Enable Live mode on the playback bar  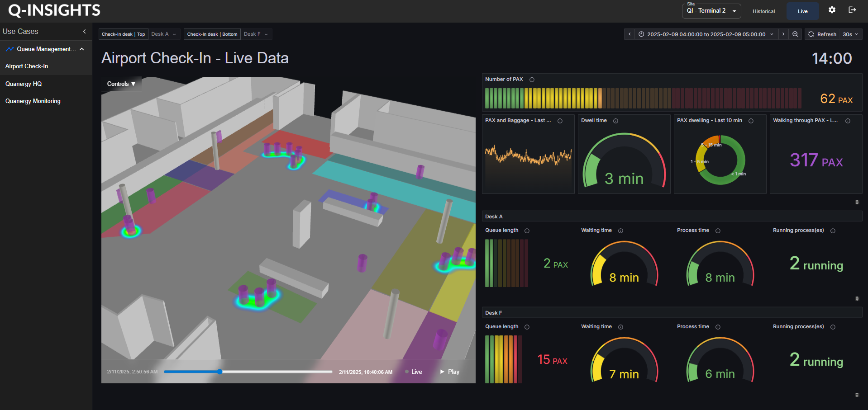click(413, 372)
